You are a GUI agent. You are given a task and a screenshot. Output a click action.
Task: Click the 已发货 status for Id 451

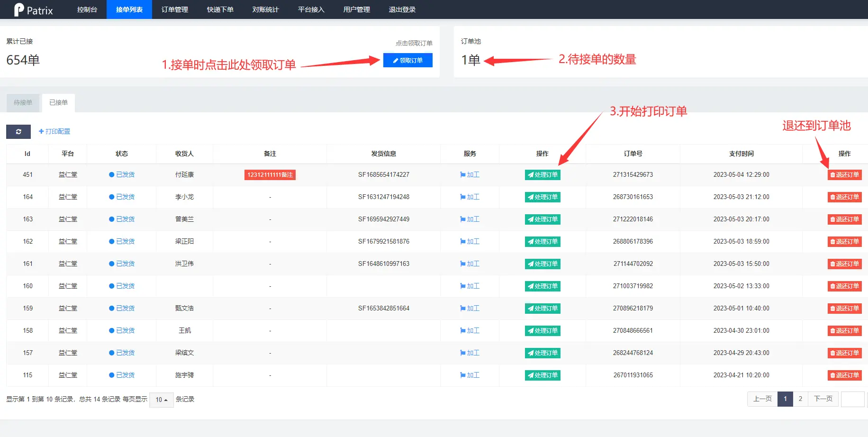[x=122, y=175]
